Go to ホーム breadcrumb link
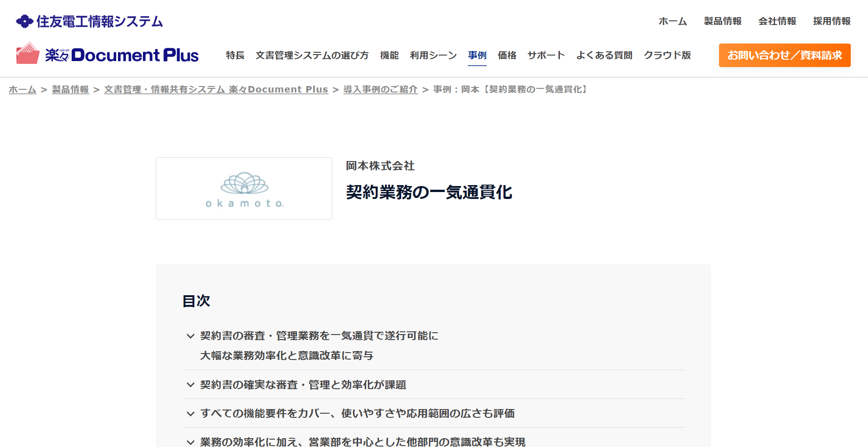This screenshot has height=447, width=868. tap(23, 89)
